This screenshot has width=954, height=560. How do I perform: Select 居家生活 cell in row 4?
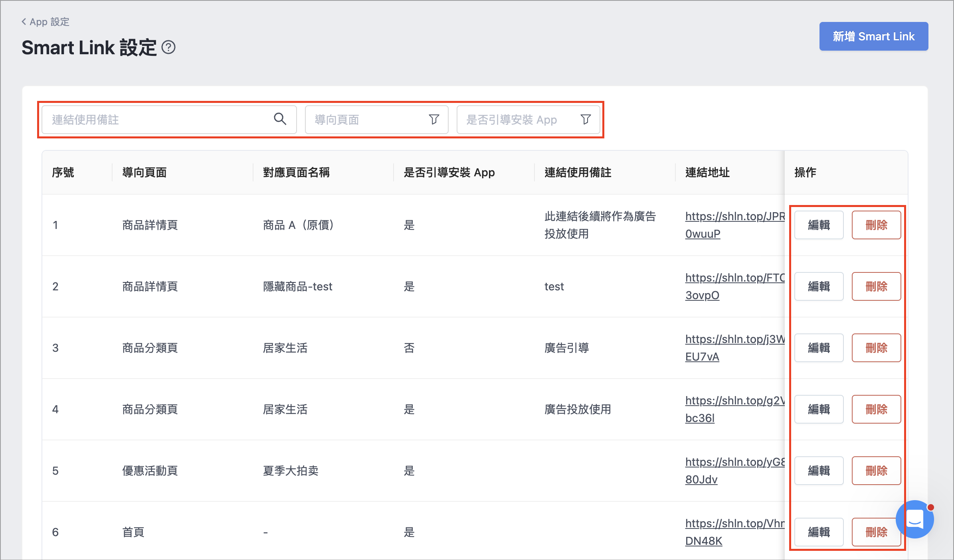tap(285, 409)
